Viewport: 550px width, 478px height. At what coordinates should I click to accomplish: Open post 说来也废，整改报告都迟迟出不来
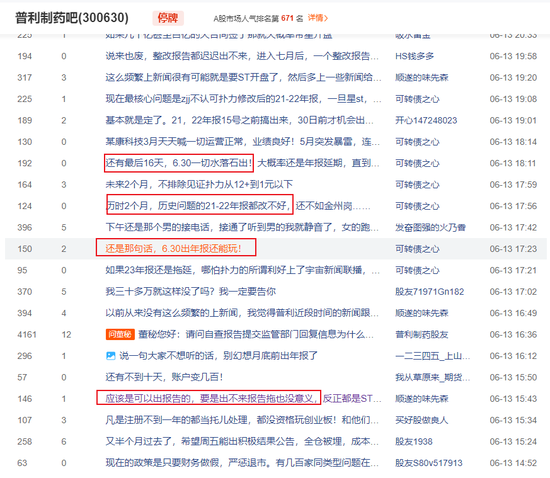tap(242, 56)
